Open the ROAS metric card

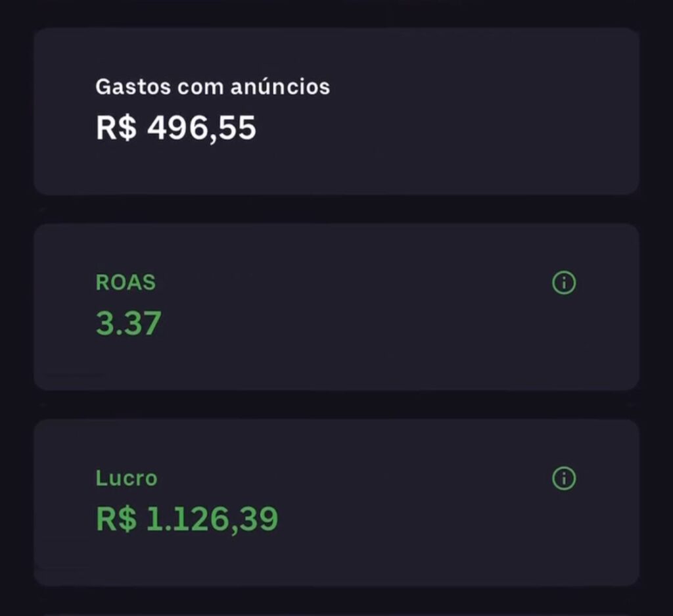click(336, 306)
